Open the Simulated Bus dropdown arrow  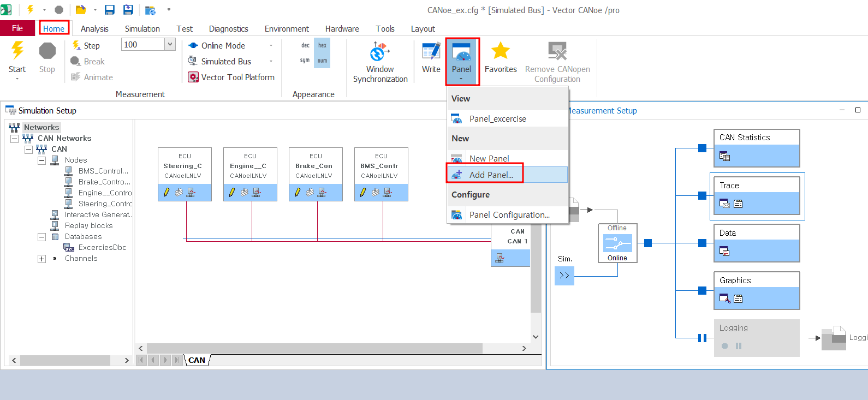(271, 62)
